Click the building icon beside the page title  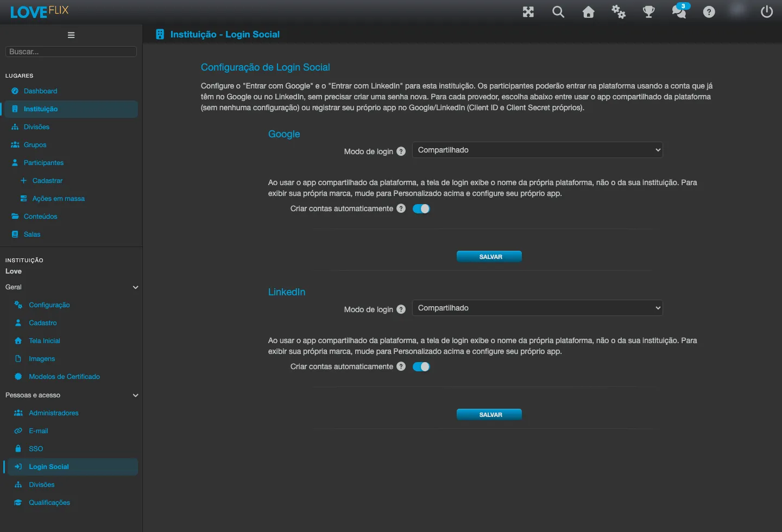click(160, 34)
